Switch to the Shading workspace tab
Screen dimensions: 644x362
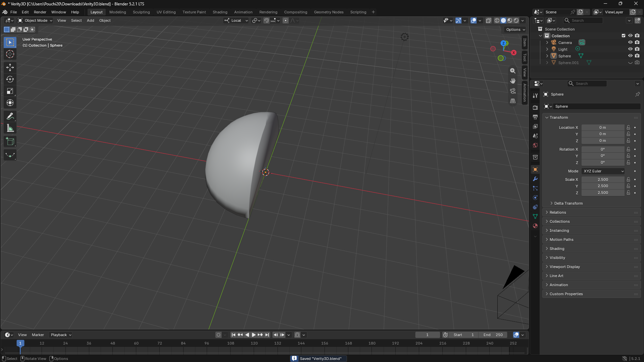click(x=220, y=12)
